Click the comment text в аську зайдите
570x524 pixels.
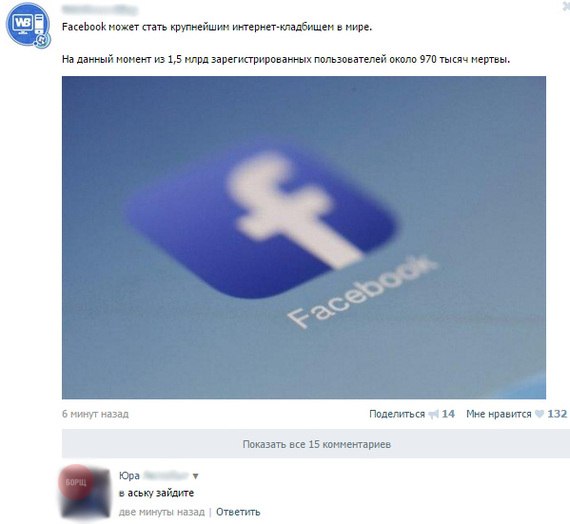[156, 493]
